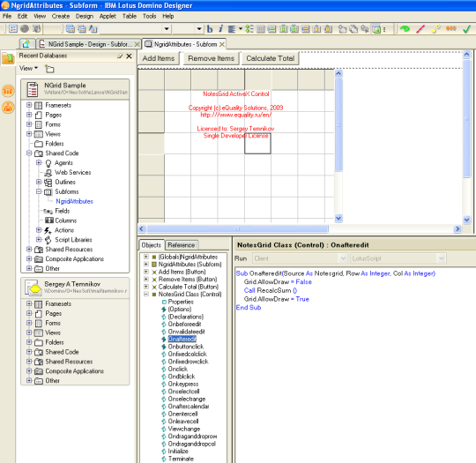Open the View dropdown in Recent Databases
The height and width of the screenshot is (463, 476).
click(x=28, y=69)
